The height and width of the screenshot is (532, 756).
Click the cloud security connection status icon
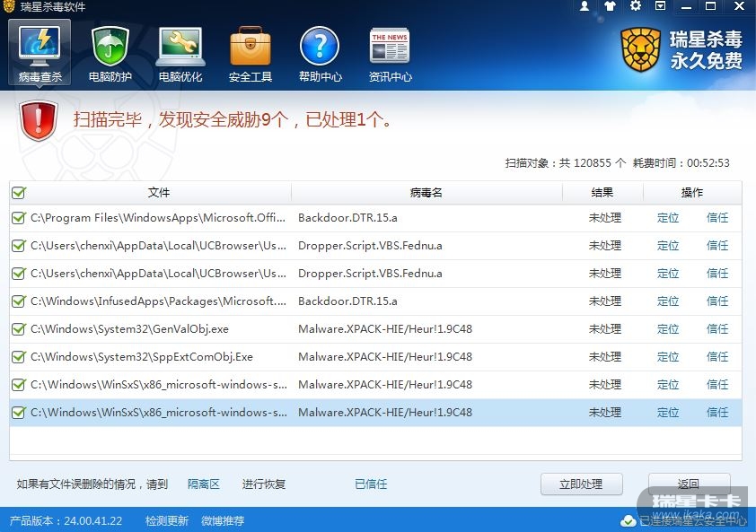[628, 521]
